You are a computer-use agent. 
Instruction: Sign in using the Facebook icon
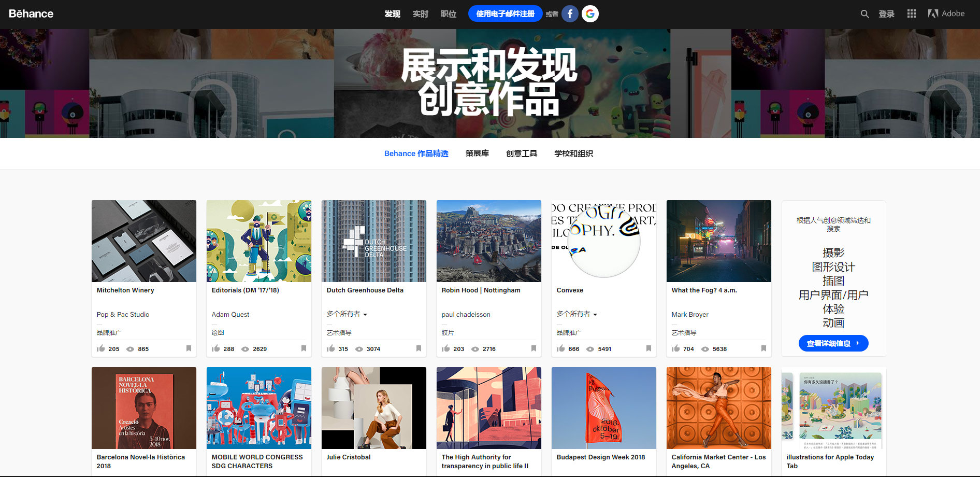coord(570,13)
